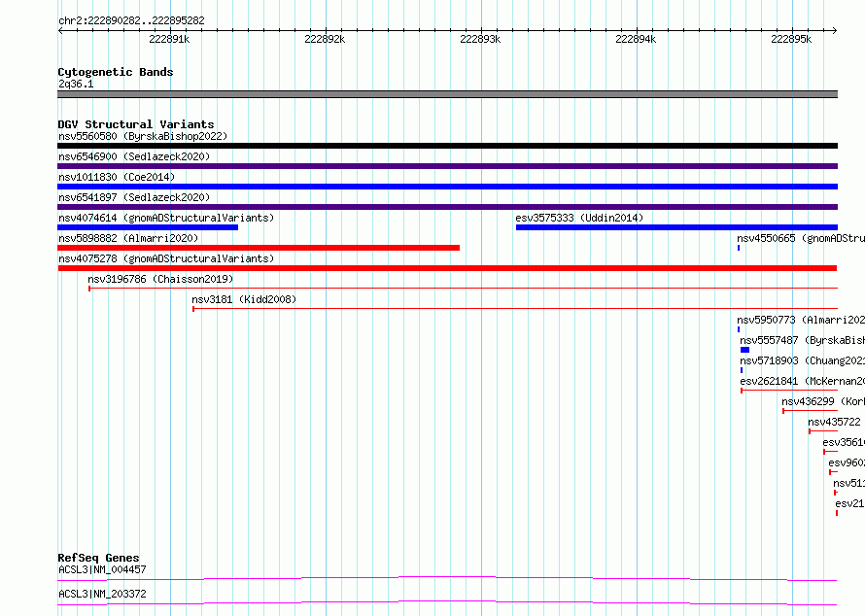Click the short blue nsv4074614 bar

(148, 227)
